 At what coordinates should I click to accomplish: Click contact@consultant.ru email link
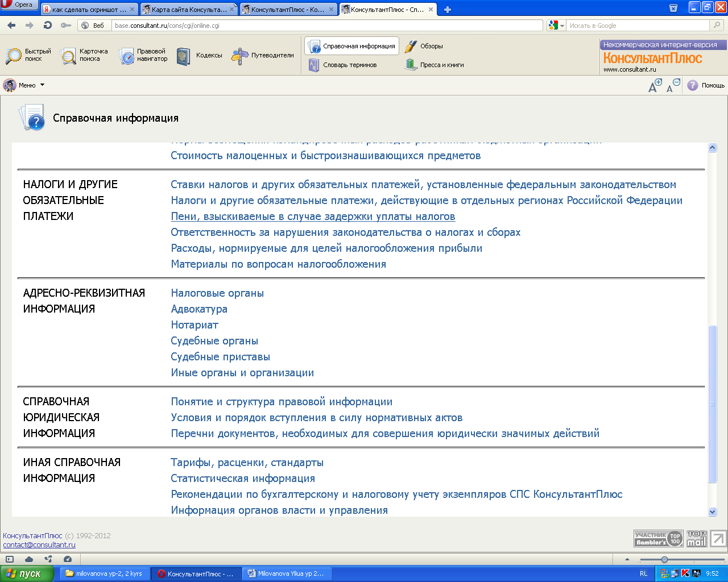(39, 544)
